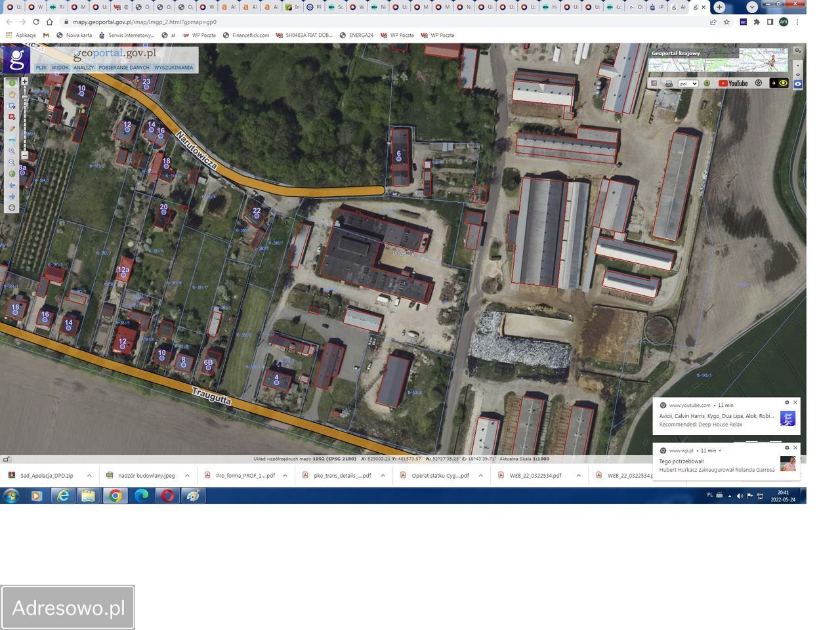Click the crossed-circle tool in map toolbar
The height and width of the screenshot is (630, 840).
(x=12, y=208)
